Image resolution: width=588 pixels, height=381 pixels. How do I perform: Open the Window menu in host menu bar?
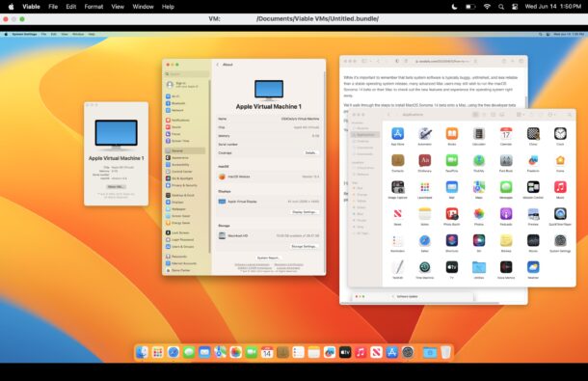[143, 7]
